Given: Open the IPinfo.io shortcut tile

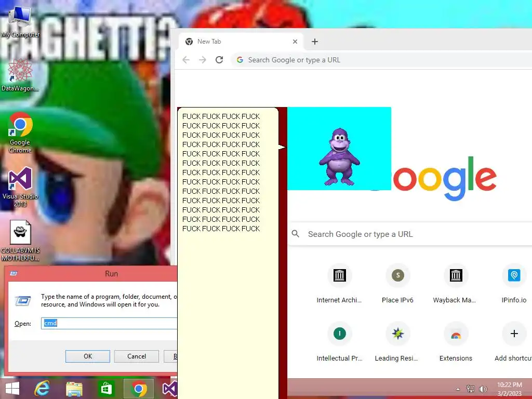Looking at the screenshot, I should pyautogui.click(x=514, y=284).
